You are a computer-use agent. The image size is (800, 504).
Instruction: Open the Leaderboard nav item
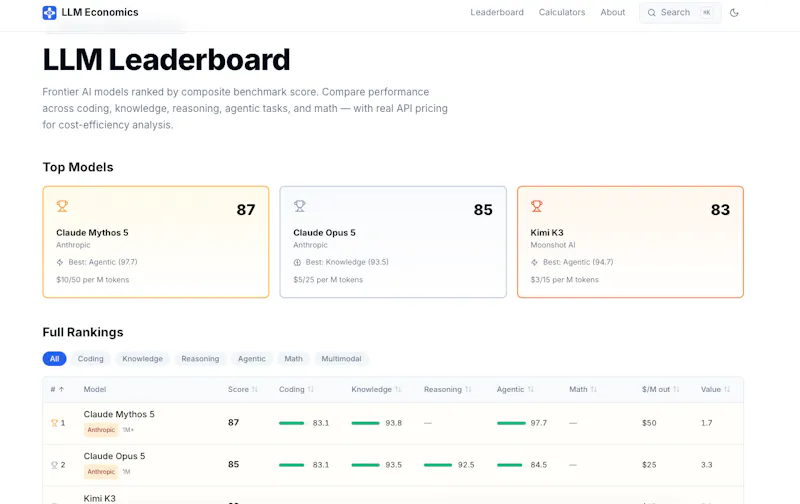point(497,12)
